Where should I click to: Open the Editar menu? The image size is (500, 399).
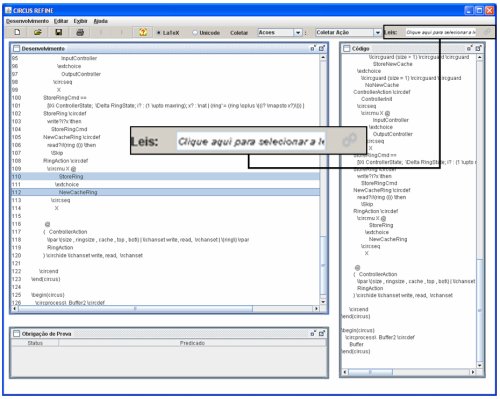pos(61,21)
